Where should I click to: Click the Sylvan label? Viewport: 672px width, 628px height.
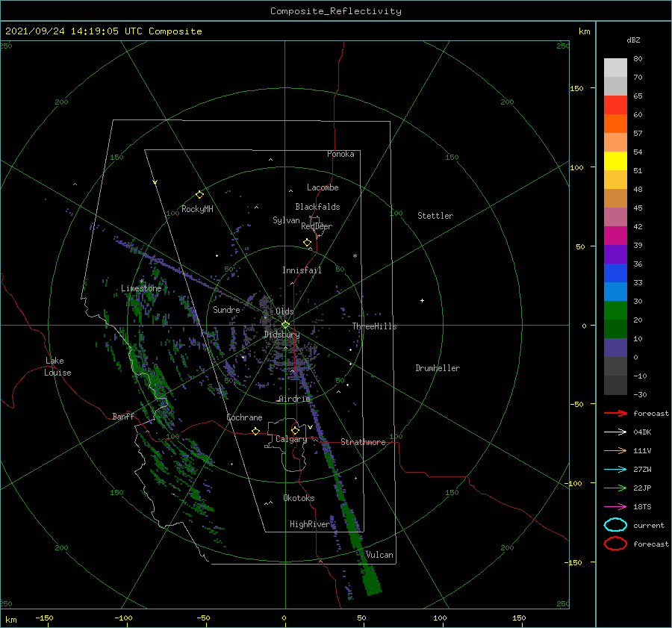coord(286,220)
